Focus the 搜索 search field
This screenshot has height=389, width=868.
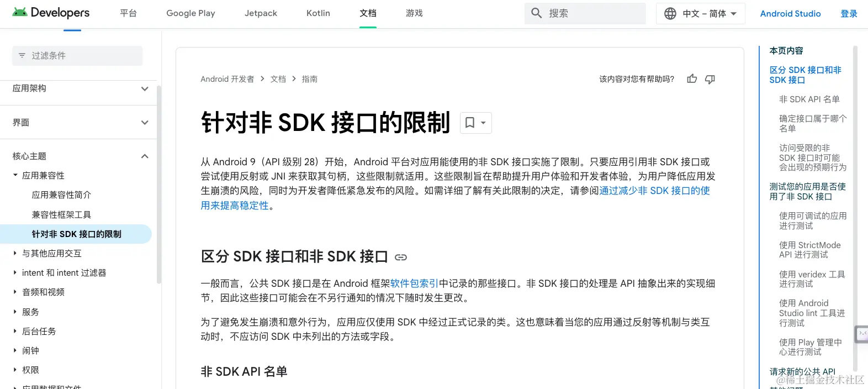coord(585,13)
